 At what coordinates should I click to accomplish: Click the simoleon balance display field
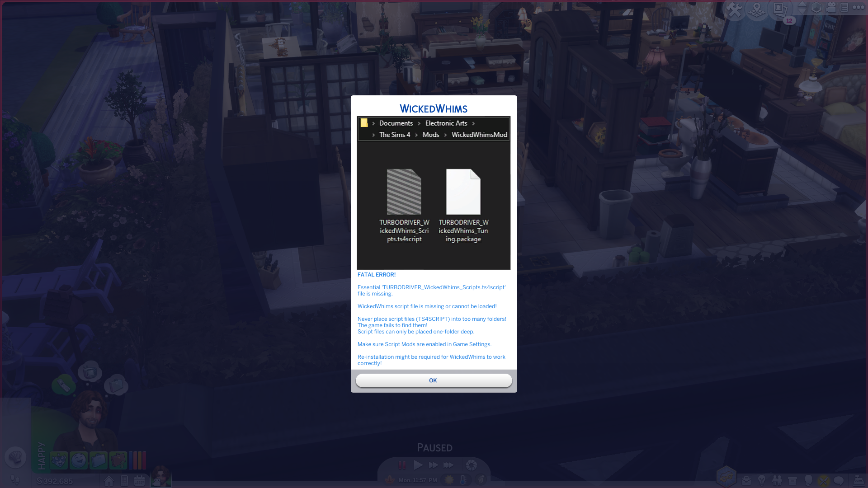pyautogui.click(x=55, y=481)
